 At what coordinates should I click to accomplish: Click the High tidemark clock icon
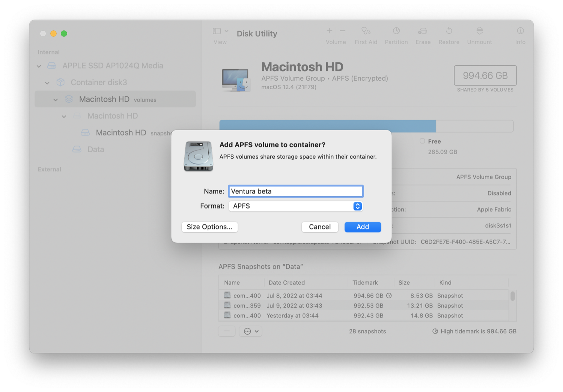click(x=435, y=331)
